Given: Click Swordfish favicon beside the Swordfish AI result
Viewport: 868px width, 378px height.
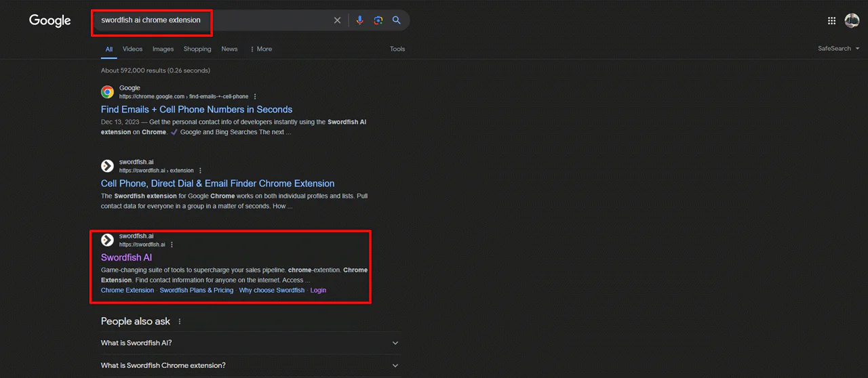Looking at the screenshot, I should click(x=107, y=240).
